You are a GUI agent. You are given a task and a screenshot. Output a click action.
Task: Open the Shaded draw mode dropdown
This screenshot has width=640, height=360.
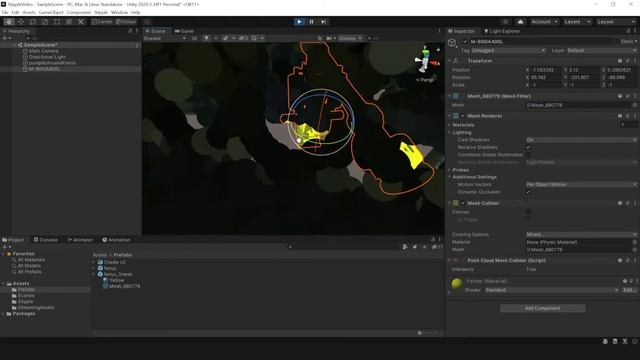[164, 38]
